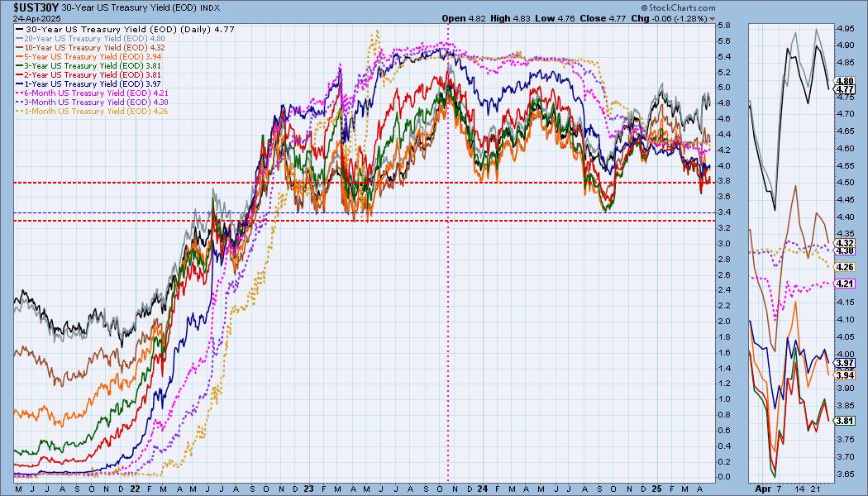Click the 5.8 label on main y-axis
This screenshot has width=868, height=496.
(724, 26)
